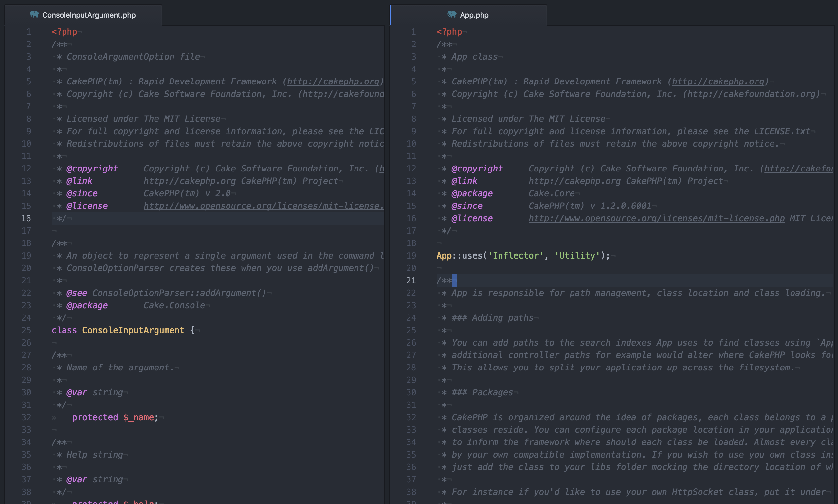Click '@package' tag on line 14 of App.php
This screenshot has height=504, width=838.
[472, 194]
